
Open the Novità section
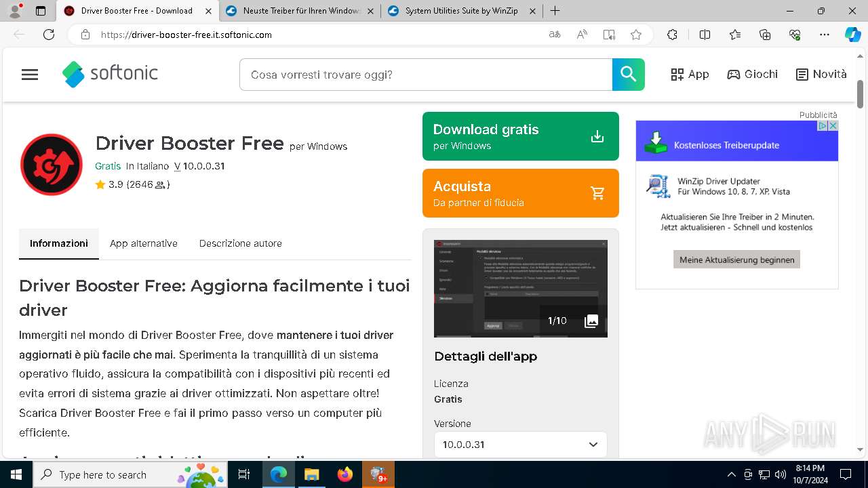[x=821, y=75]
